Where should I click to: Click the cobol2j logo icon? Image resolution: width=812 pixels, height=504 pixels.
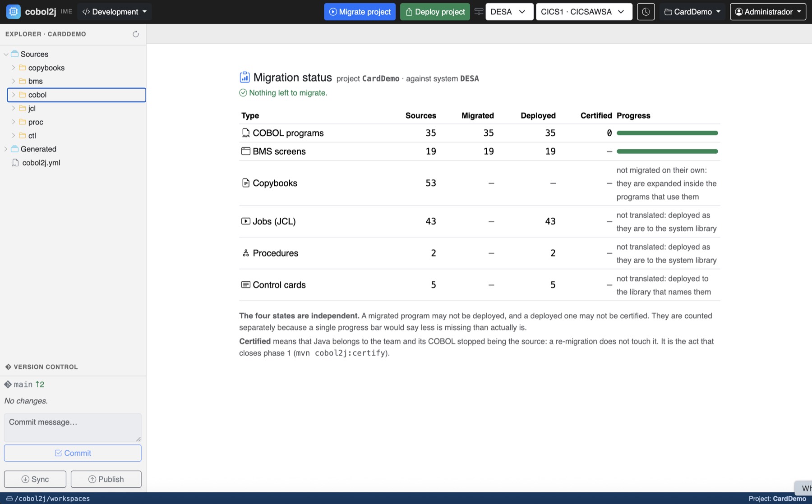tap(13, 12)
